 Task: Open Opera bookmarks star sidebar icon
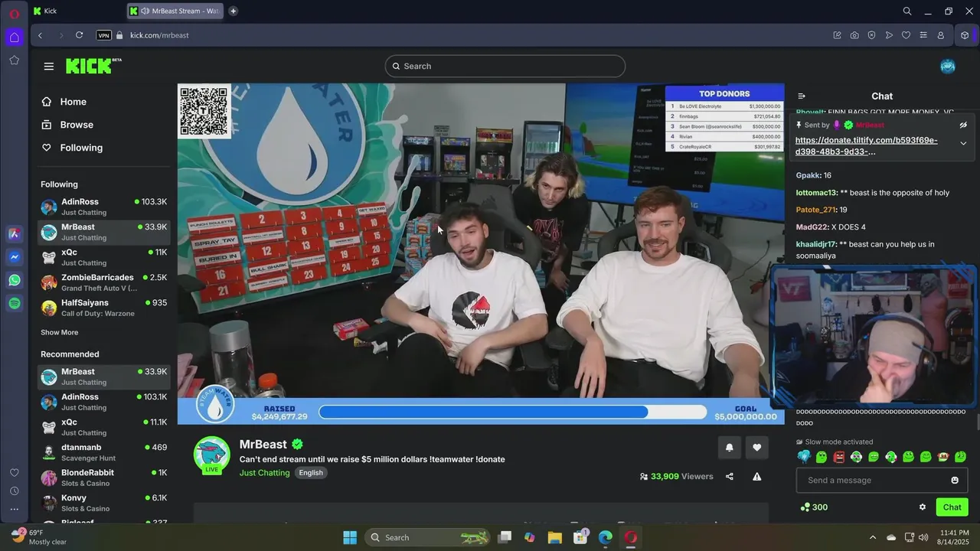(15, 60)
